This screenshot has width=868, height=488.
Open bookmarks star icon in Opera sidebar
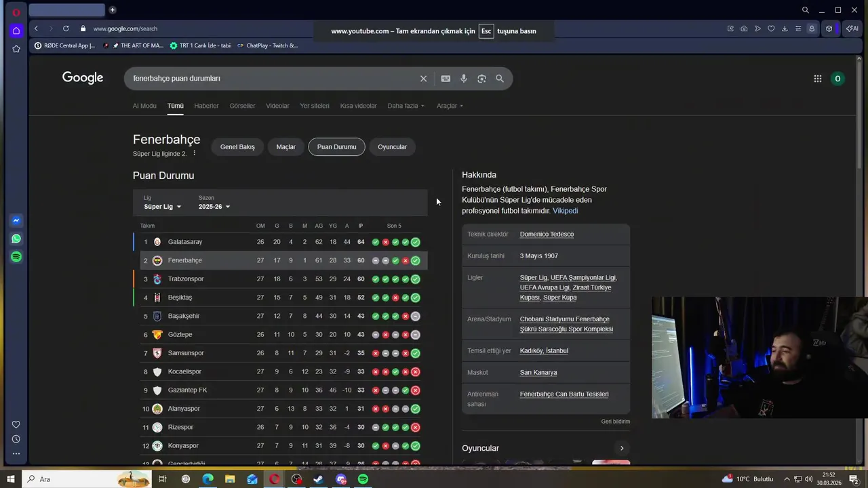click(16, 49)
